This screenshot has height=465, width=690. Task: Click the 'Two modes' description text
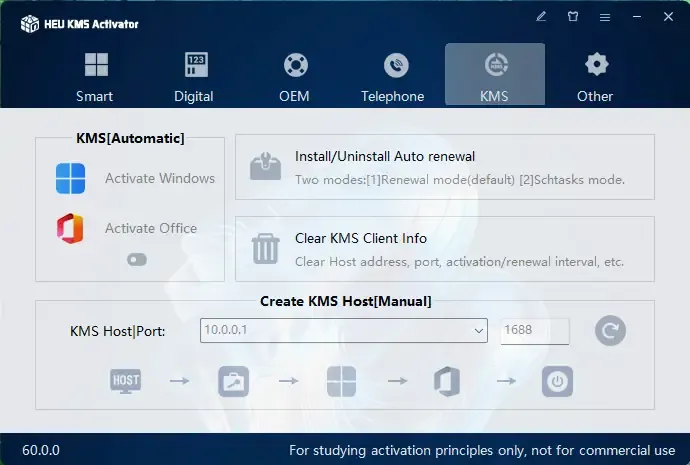coord(460,179)
